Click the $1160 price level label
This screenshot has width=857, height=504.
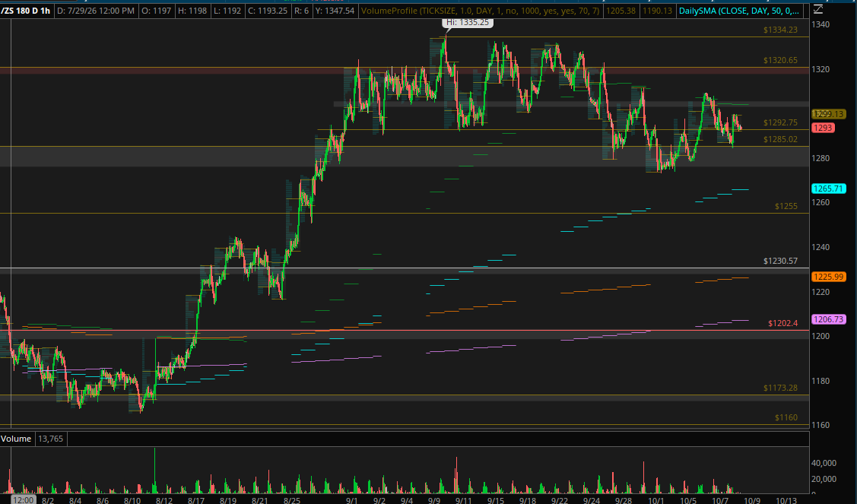(x=786, y=417)
